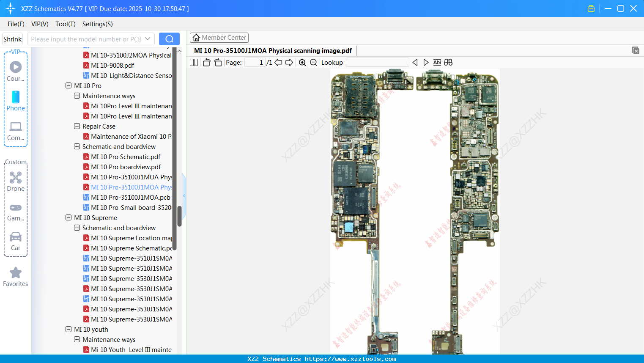Rotate the scanned board image clockwise

[217, 62]
